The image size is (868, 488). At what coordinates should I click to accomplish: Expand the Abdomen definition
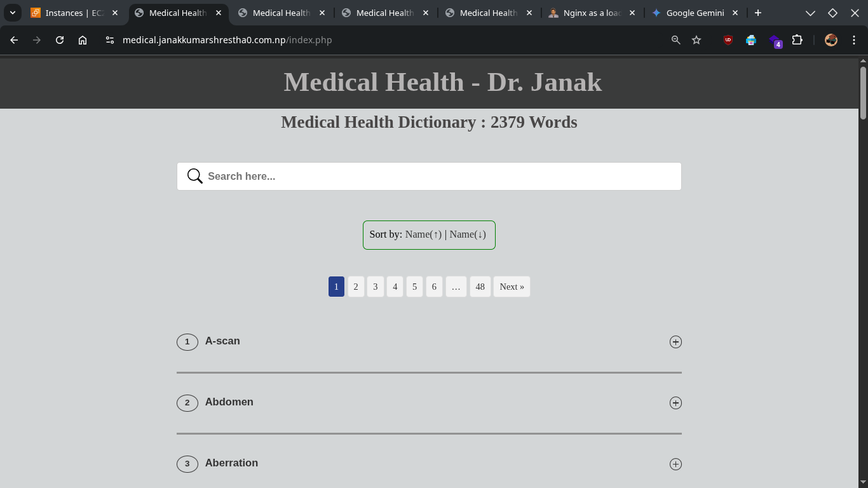tap(675, 403)
